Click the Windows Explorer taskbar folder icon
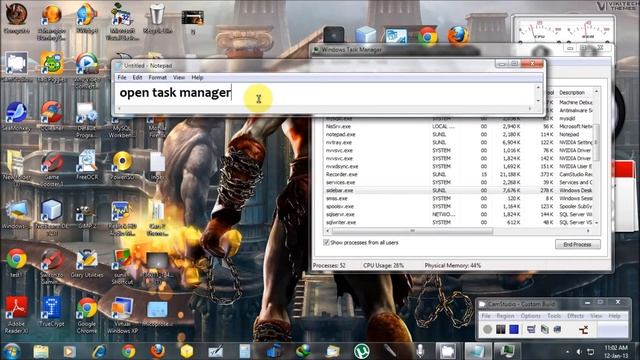This screenshot has height=360, width=640. [41, 351]
